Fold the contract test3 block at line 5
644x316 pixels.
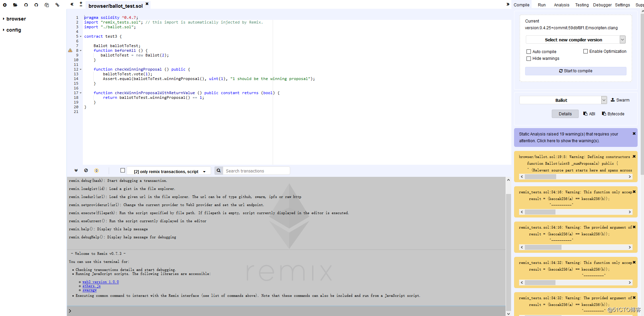click(81, 36)
